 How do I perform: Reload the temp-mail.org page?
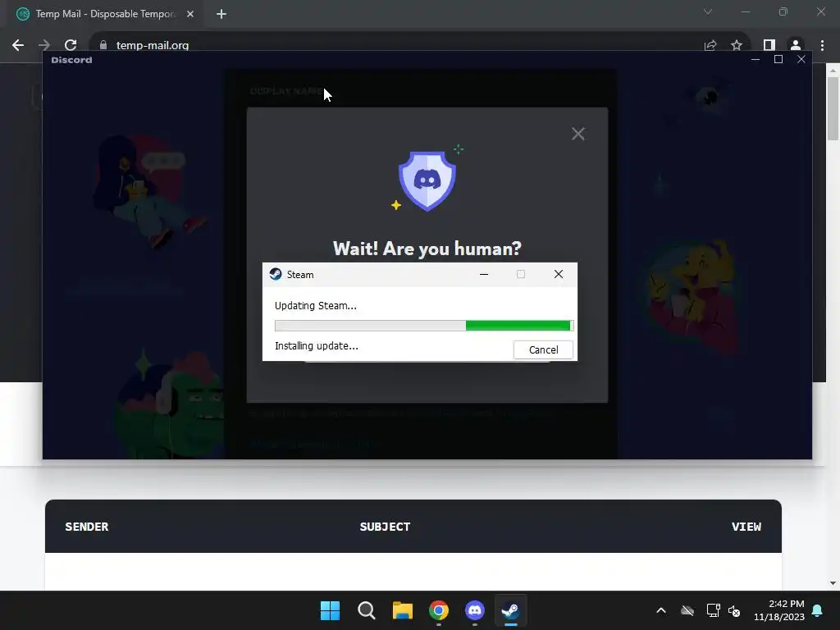pos(71,45)
